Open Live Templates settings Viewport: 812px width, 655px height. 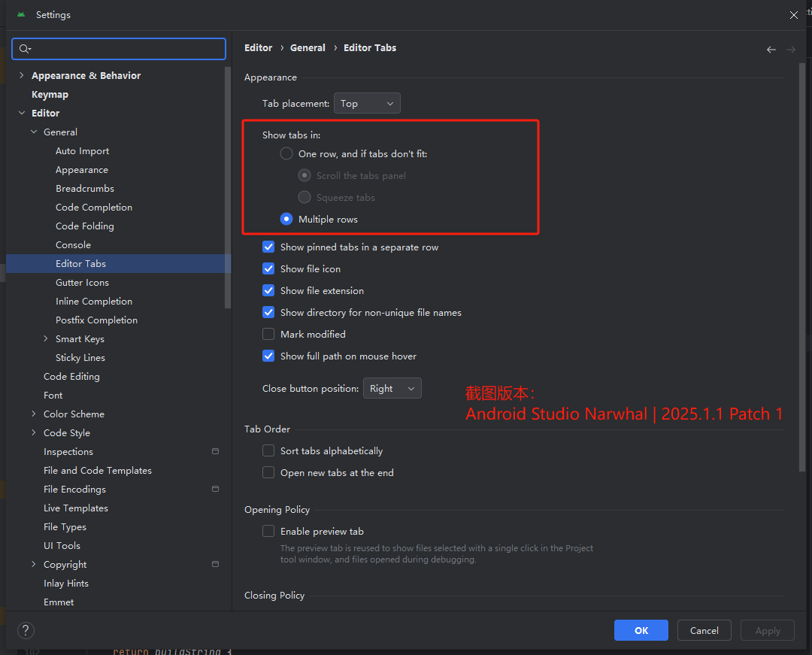pyautogui.click(x=76, y=508)
